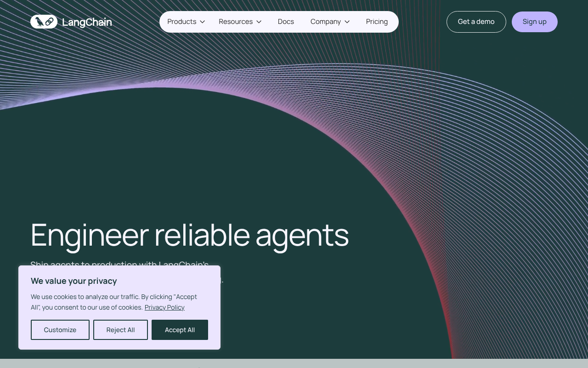Viewport: 588px width, 368px height.
Task: Open the Privacy Policy link
Action: pyautogui.click(x=164, y=307)
